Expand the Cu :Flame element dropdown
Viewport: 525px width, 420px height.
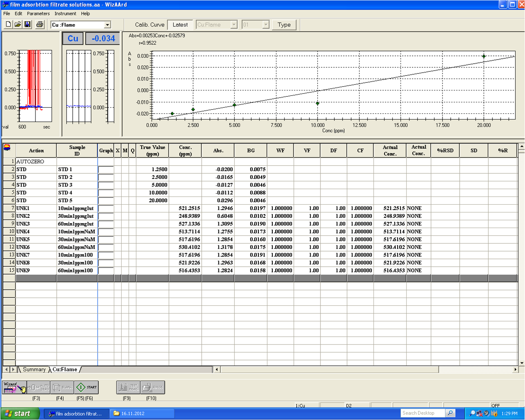click(x=107, y=25)
